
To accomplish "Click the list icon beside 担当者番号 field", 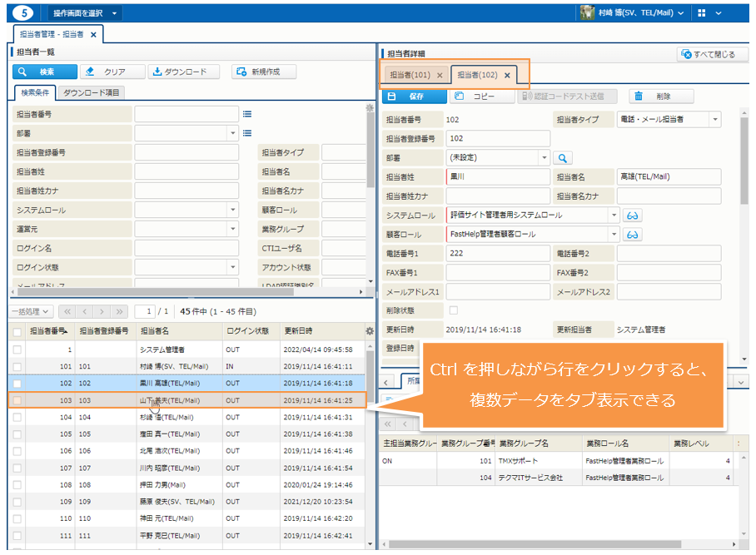I will (247, 113).
